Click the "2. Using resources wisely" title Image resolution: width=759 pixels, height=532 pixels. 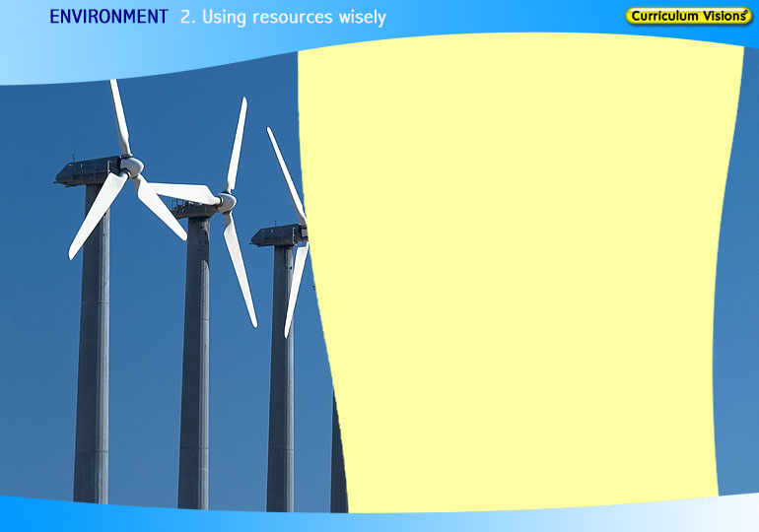coord(283,17)
